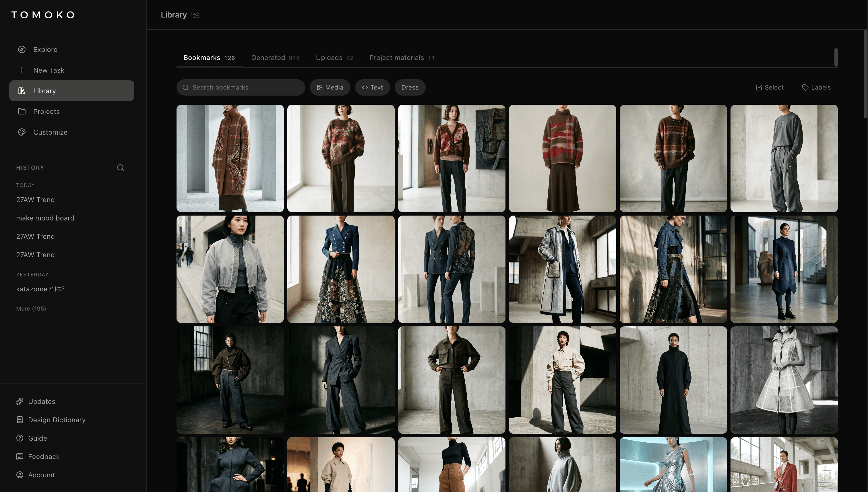The width and height of the screenshot is (868, 492).
Task: Open the translucent white dress image
Action: [x=784, y=380]
